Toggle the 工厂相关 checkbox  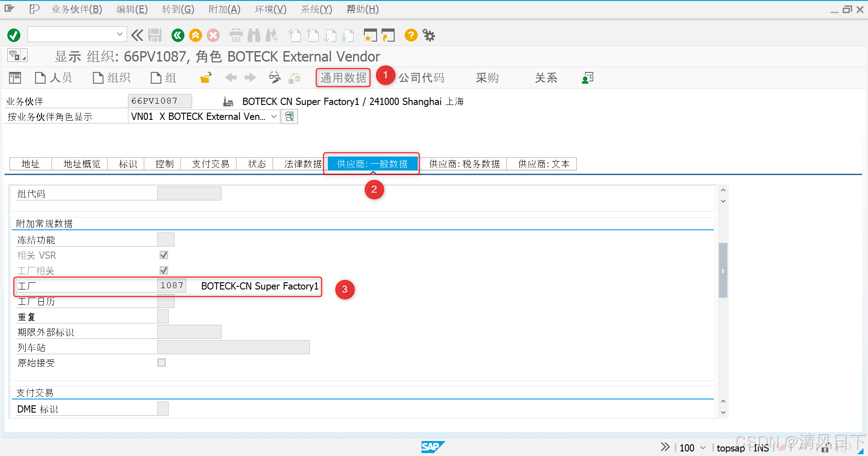[164, 270]
